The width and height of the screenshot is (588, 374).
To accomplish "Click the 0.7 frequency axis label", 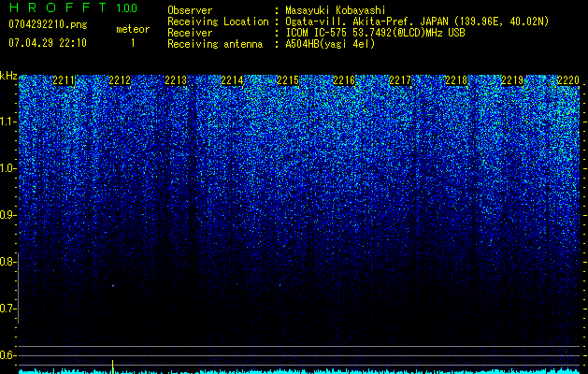I will point(7,309).
